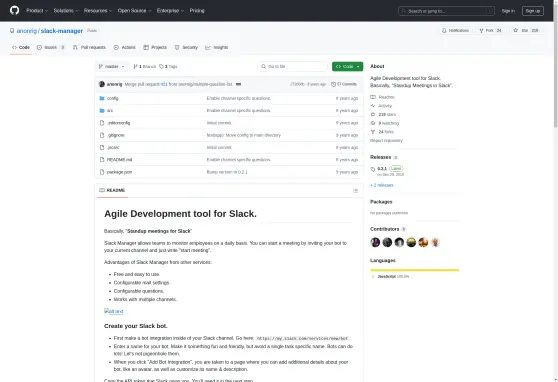This screenshot has height=382, width=558.
Task: Switch to the Issues tab
Action: coord(51,47)
